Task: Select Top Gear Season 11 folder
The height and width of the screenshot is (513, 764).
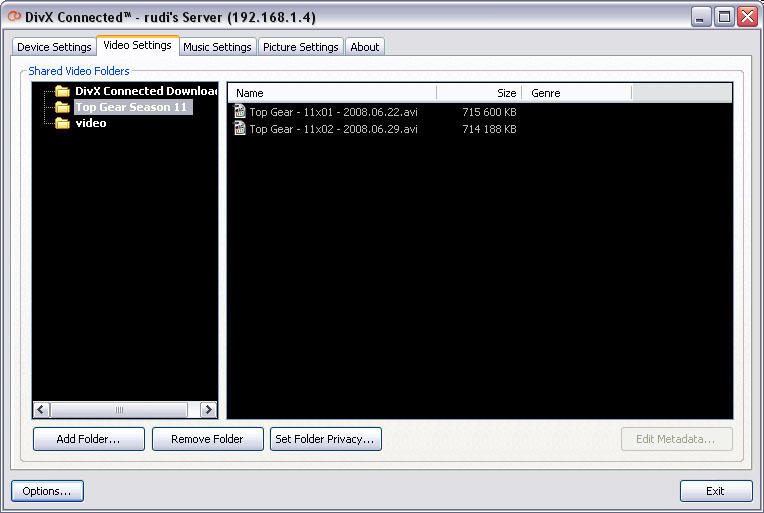Action: tap(133, 107)
